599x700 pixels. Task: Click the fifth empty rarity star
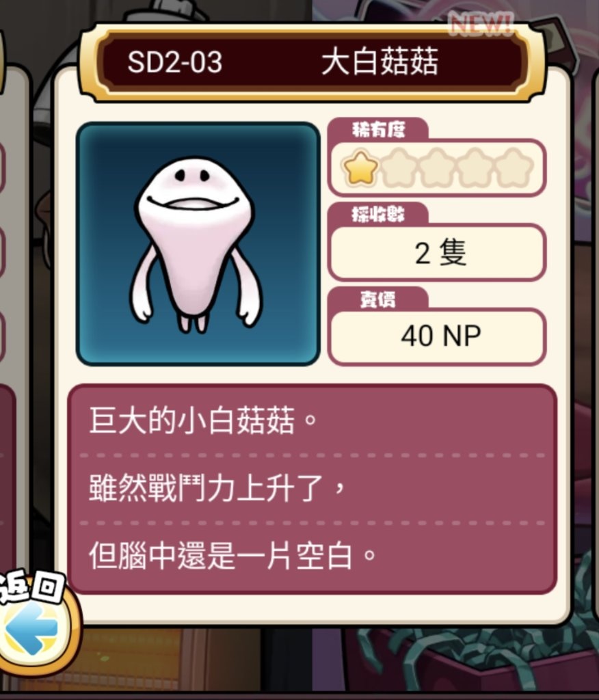coord(514,168)
